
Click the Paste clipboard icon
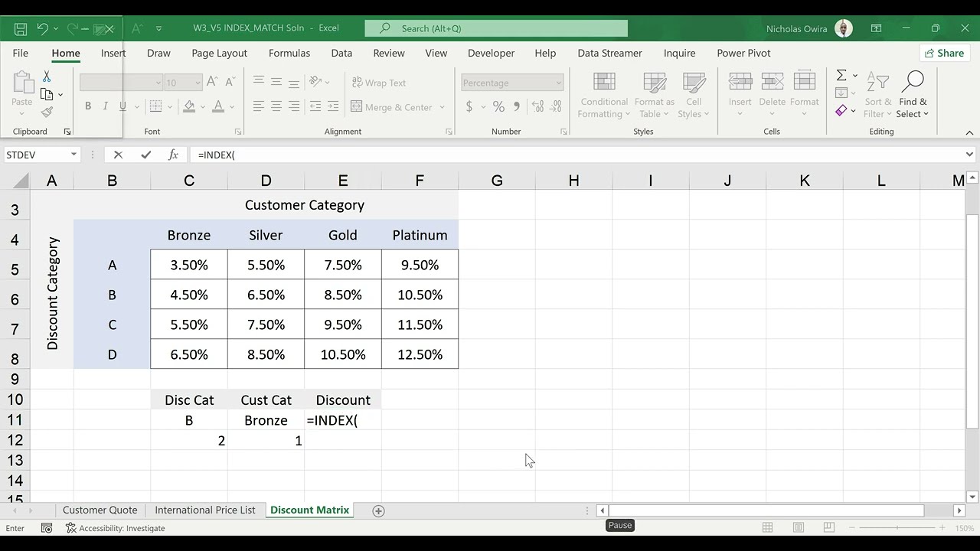coord(22,83)
